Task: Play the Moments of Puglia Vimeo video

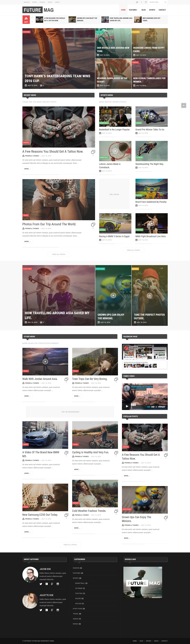Action: click(127, 406)
